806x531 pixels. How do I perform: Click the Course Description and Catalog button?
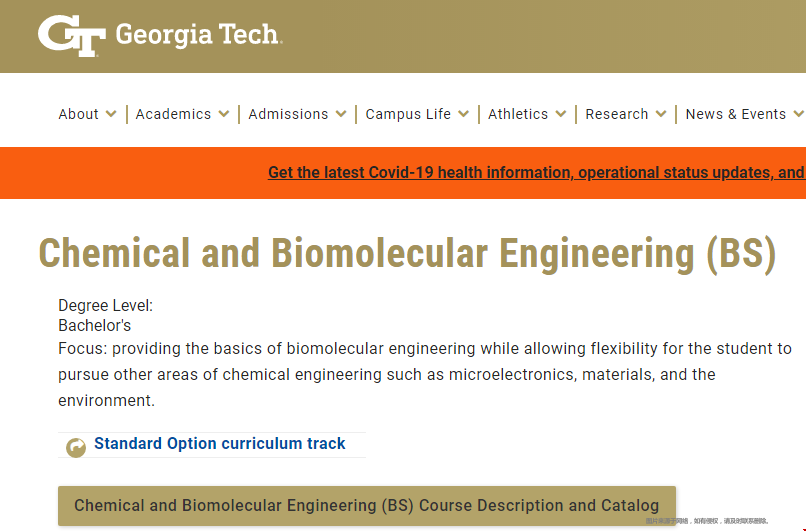(367, 505)
